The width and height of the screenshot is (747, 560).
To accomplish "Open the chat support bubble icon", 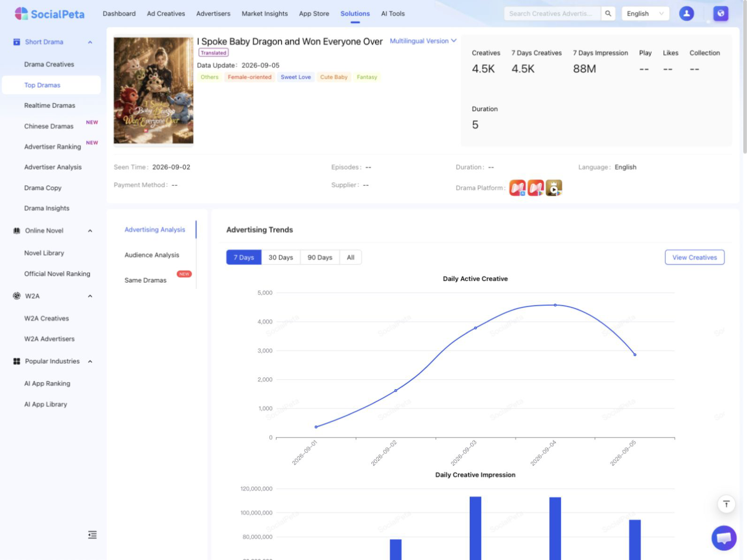I will (x=724, y=538).
